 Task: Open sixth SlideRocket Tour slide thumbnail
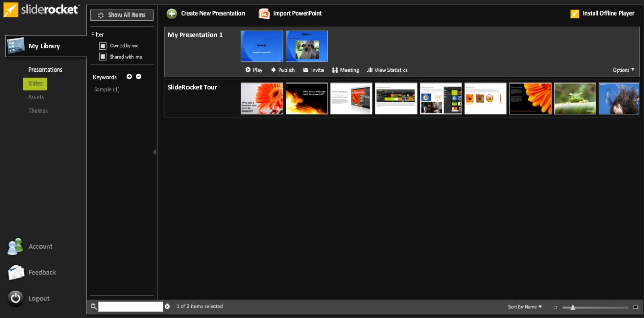click(x=485, y=99)
